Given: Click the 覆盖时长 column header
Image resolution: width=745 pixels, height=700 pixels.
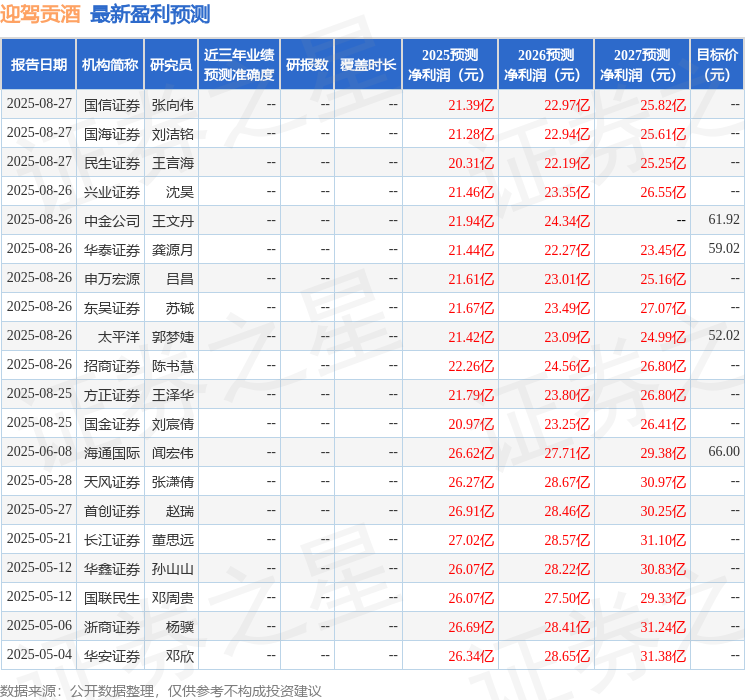Looking at the screenshot, I should click(368, 65).
